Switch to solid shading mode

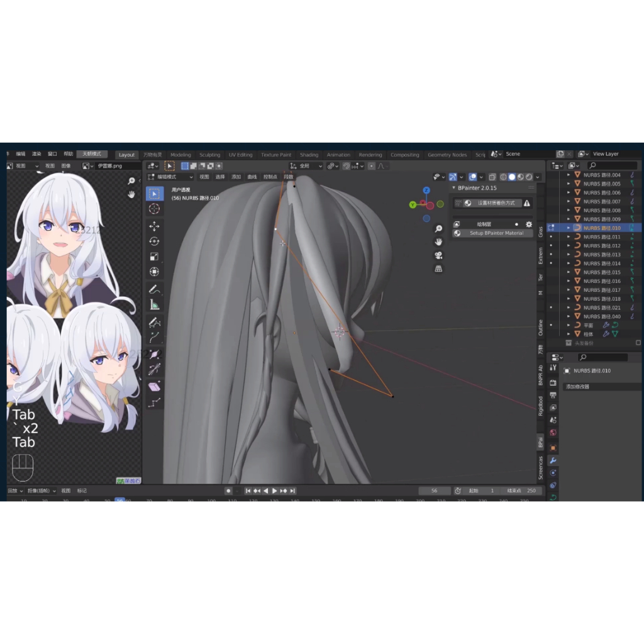click(x=512, y=177)
